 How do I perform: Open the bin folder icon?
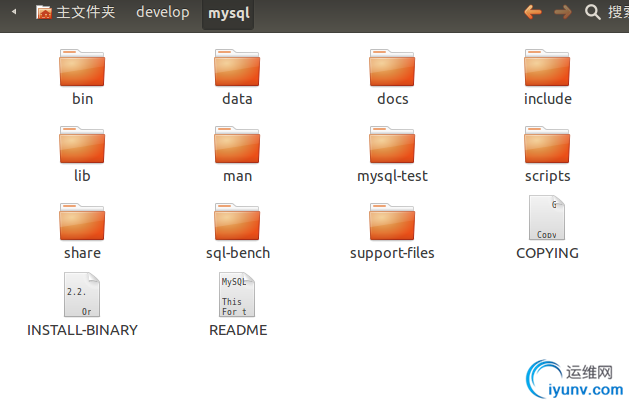82,68
